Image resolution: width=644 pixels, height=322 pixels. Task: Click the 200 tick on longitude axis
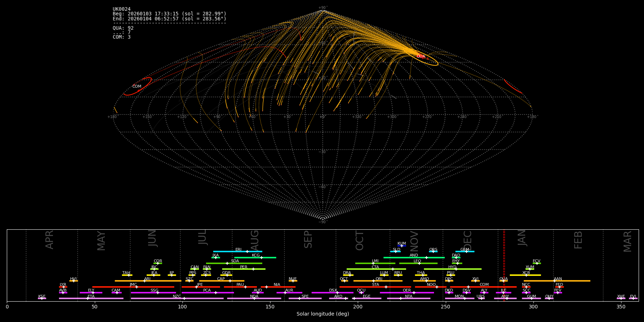coord(358,307)
